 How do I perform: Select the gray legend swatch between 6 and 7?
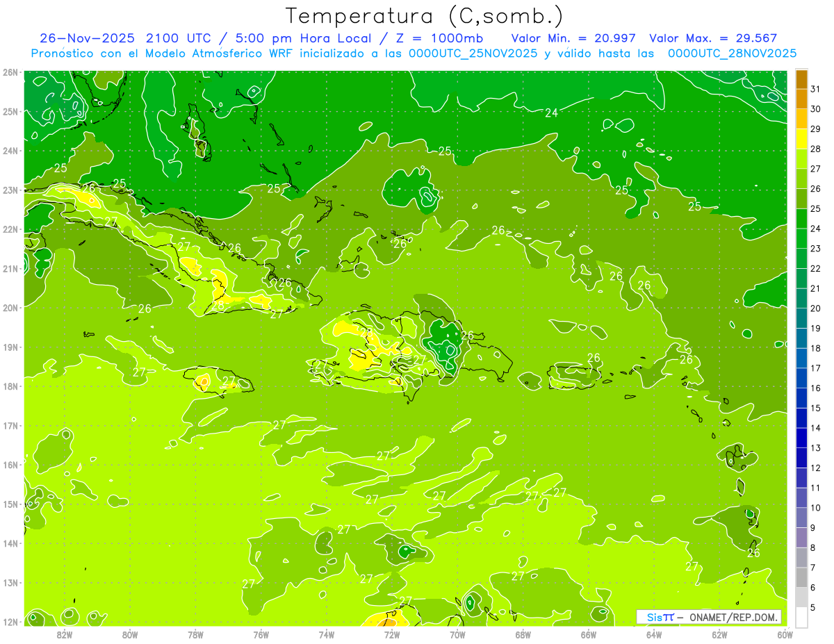coord(801,577)
